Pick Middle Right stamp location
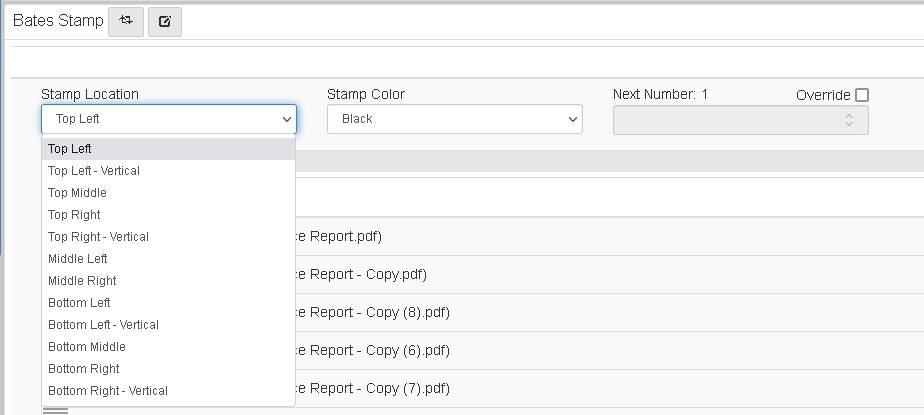This screenshot has width=924, height=415. pyautogui.click(x=82, y=281)
